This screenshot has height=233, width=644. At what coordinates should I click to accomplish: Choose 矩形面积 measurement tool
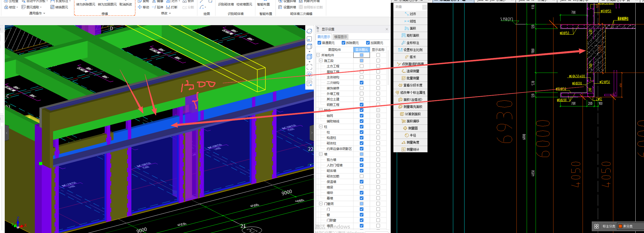[x=410, y=35]
